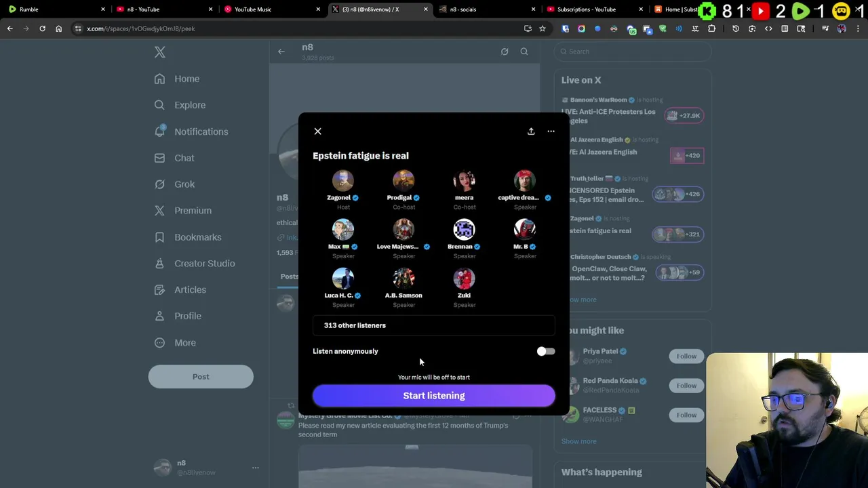This screenshot has width=868, height=488.
Task: Follow Priya Patel
Action: point(686,357)
